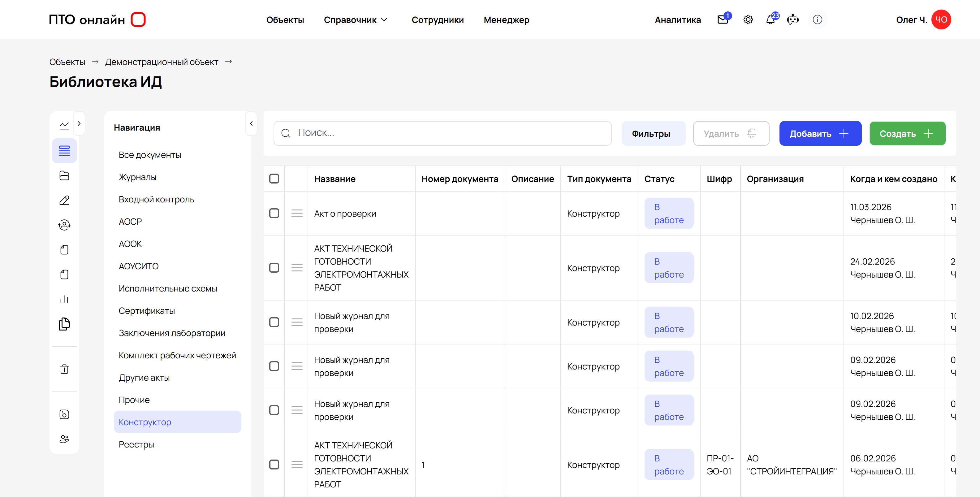Click the green Создать button
Viewport: 980px width, 497px height.
(x=907, y=133)
